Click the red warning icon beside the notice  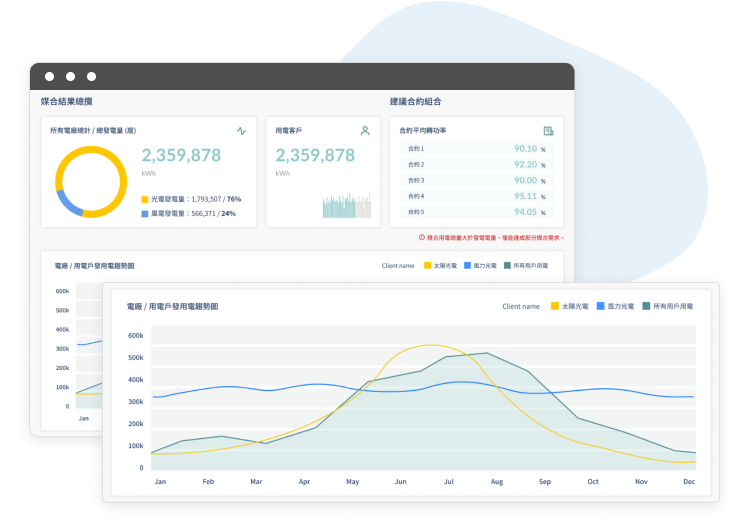(x=421, y=237)
